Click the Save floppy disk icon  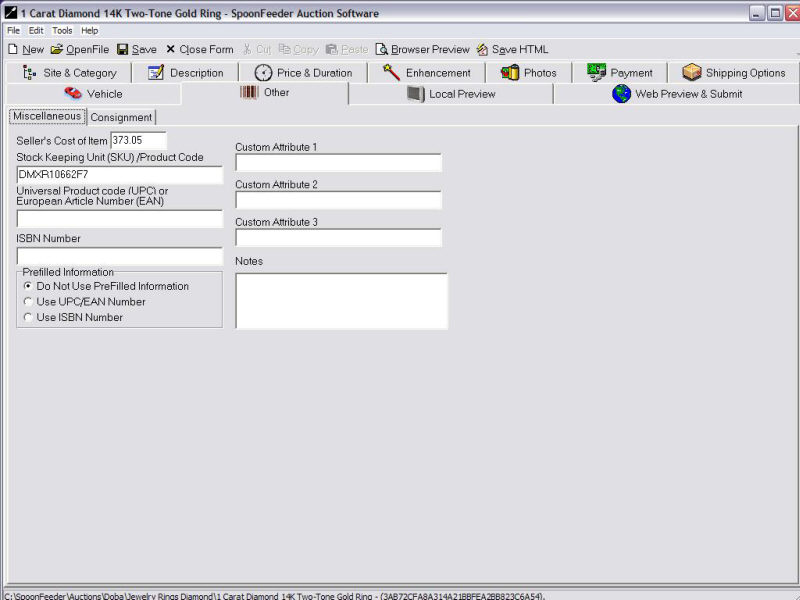coord(122,49)
